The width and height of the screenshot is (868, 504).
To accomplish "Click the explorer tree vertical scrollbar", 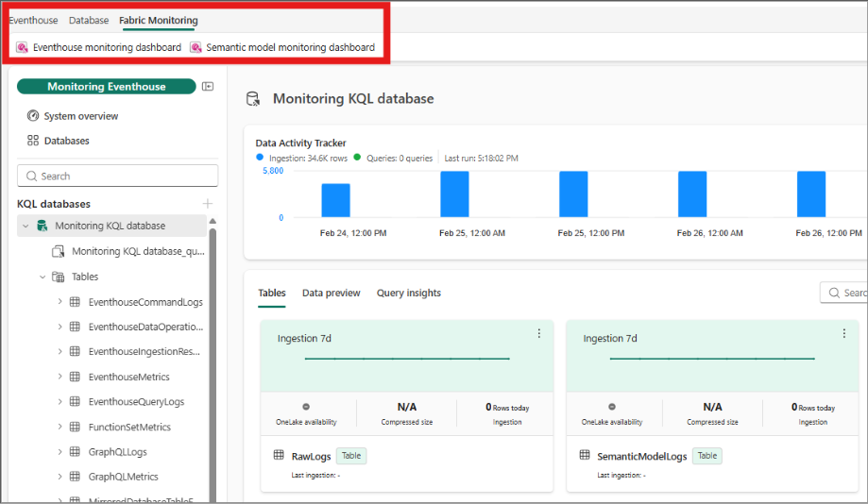I will pyautogui.click(x=213, y=365).
